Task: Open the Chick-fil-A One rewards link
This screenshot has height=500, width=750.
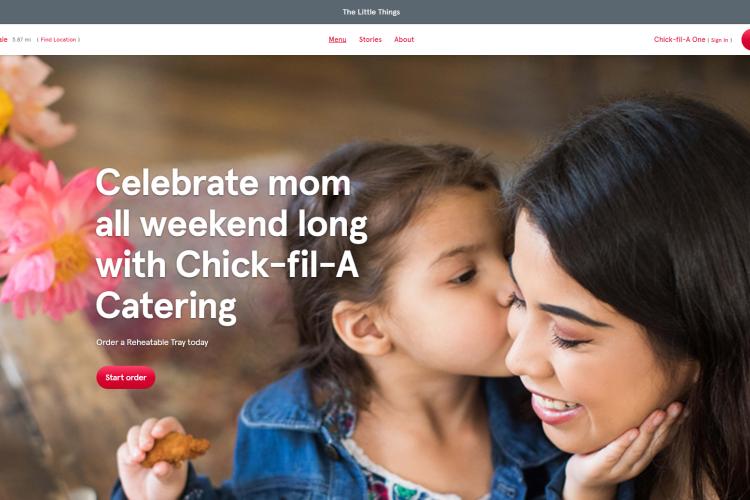Action: (x=679, y=40)
